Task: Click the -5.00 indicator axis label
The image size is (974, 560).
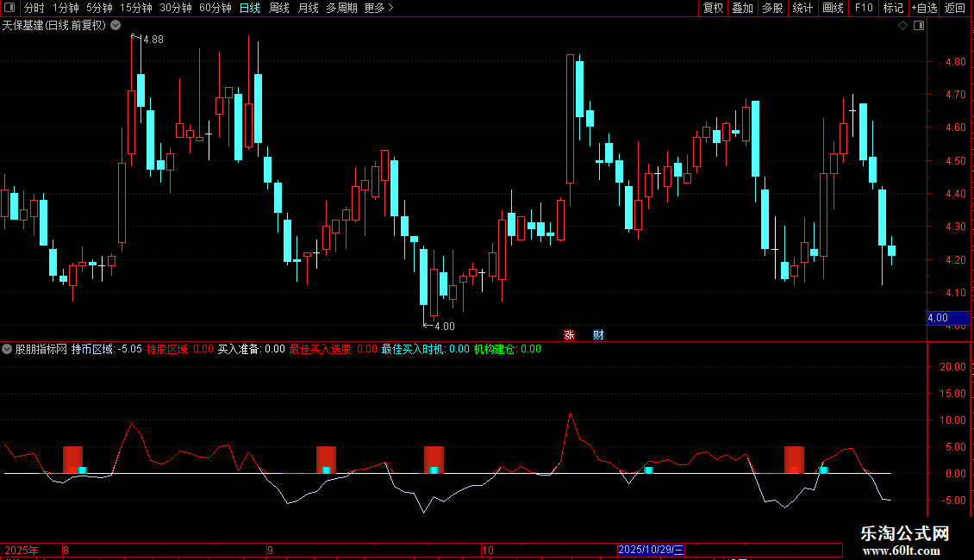Action: [952, 500]
